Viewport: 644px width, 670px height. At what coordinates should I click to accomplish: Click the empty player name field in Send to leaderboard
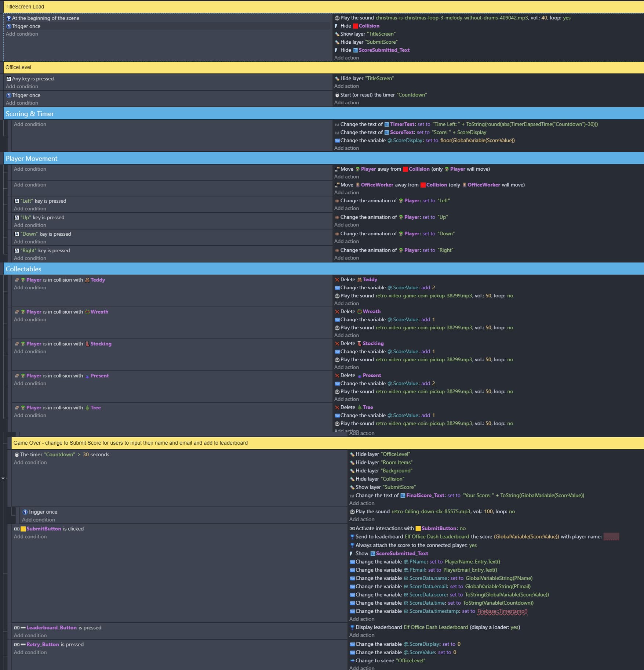pos(611,537)
